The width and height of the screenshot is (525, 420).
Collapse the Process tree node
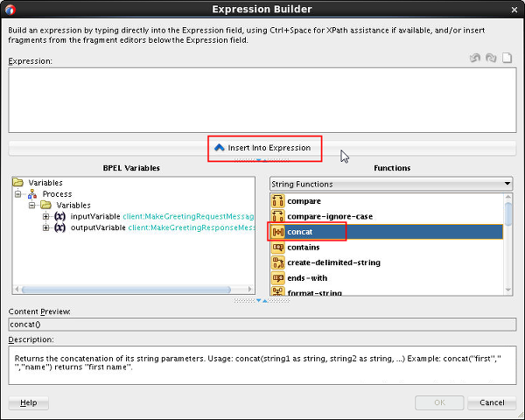(18, 194)
